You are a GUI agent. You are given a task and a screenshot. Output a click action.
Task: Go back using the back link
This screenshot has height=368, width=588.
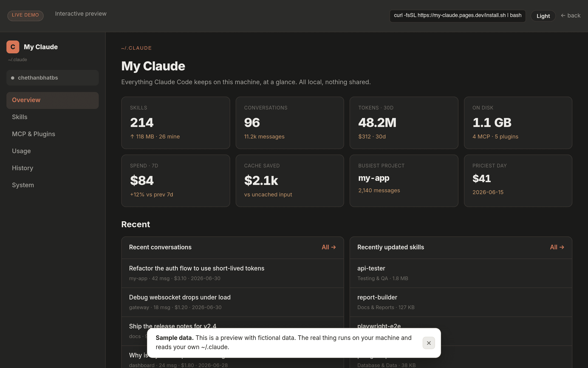(x=571, y=16)
